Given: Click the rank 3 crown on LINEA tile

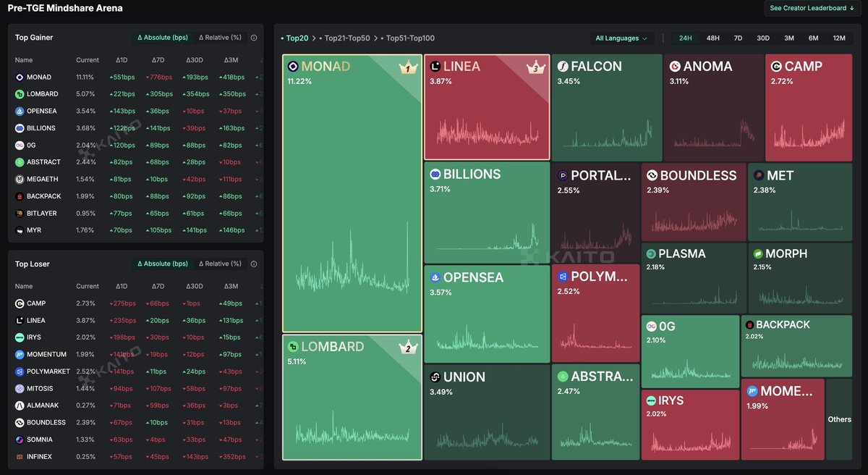Looking at the screenshot, I should 535,69.
